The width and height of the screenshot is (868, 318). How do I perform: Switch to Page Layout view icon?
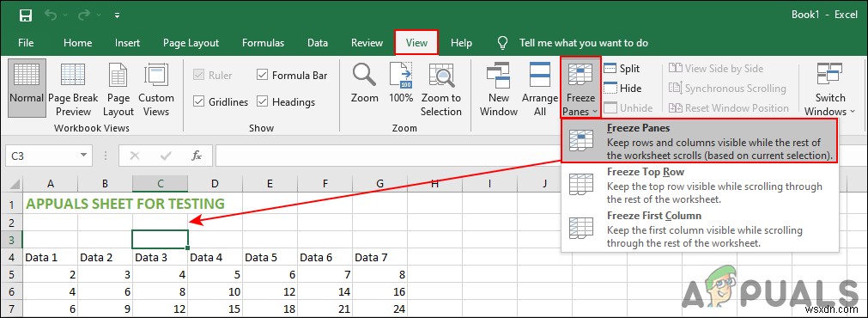click(118, 89)
